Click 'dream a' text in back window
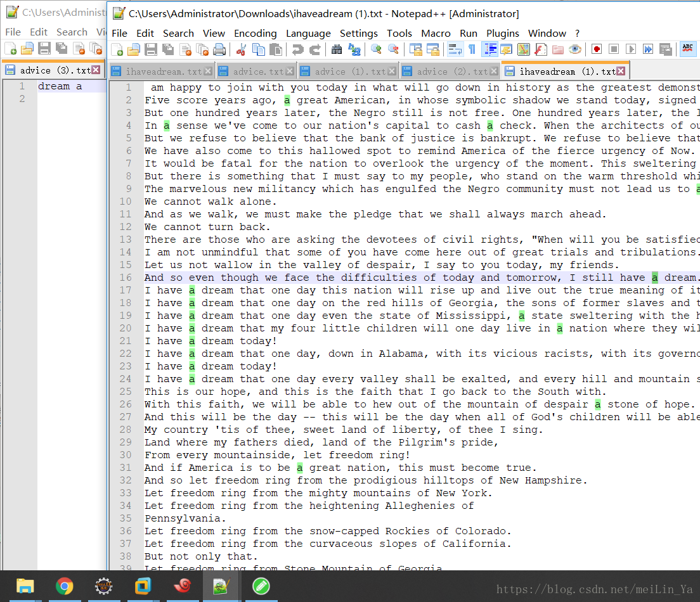The image size is (700, 602). tap(60, 86)
